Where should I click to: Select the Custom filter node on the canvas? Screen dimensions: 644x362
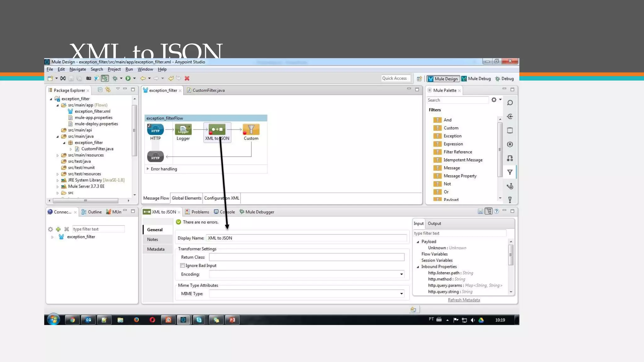251,130
